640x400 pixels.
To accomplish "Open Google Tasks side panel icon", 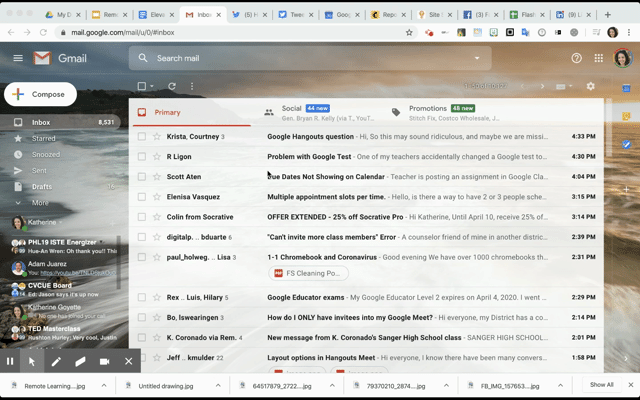I will [626, 144].
